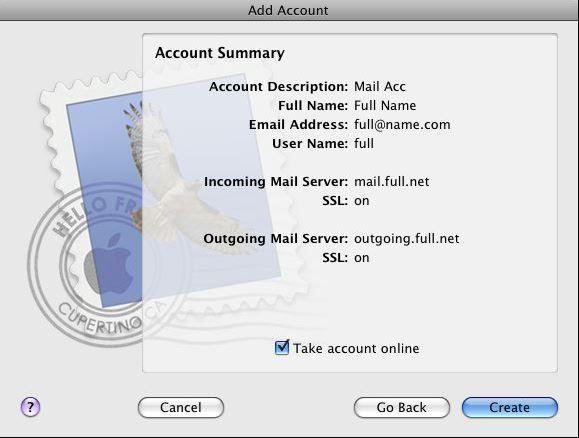Toggle the Take account online checkbox
The width and height of the screenshot is (579, 438).
pyautogui.click(x=282, y=348)
